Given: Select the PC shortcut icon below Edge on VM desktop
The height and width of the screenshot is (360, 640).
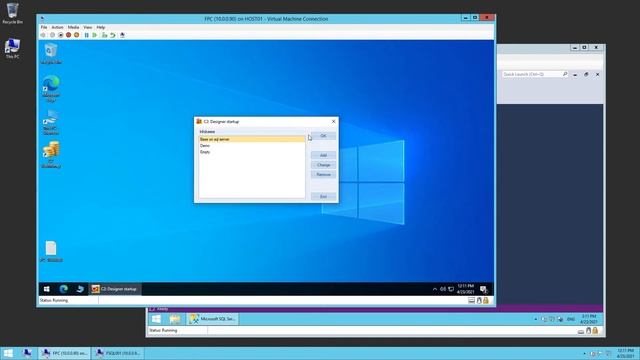Looking at the screenshot, I should click(x=51, y=122).
